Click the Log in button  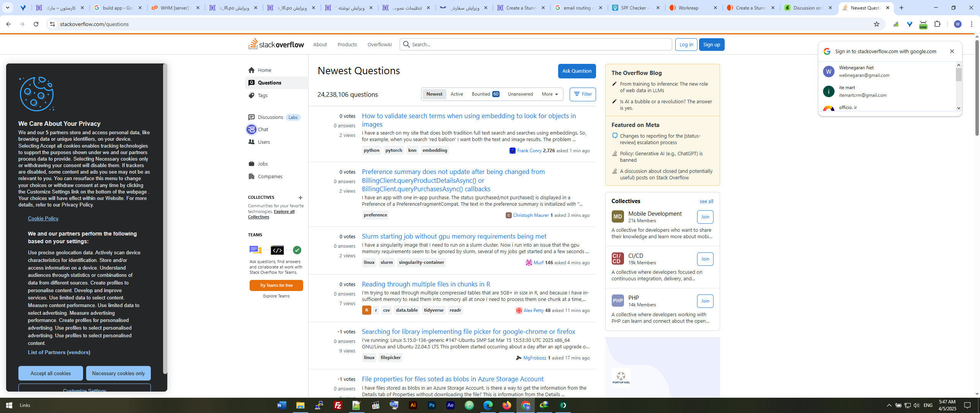click(686, 44)
